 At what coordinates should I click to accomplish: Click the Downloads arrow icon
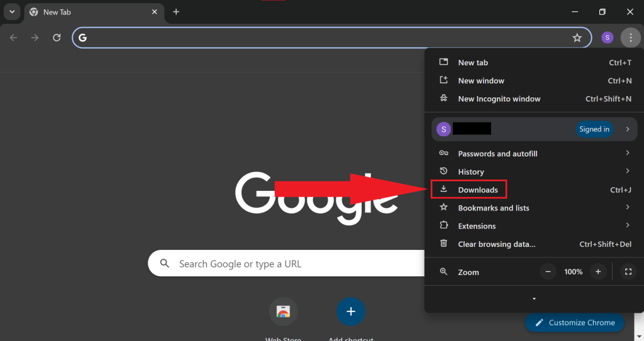(x=443, y=189)
